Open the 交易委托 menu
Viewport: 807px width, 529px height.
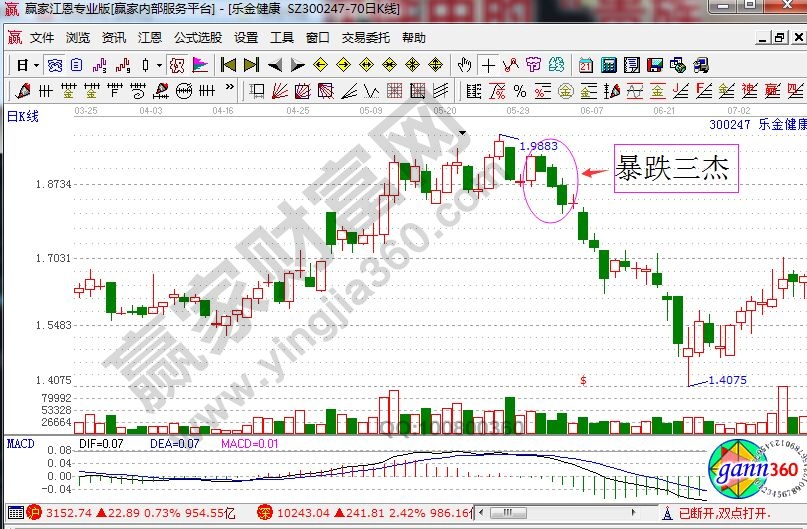point(365,38)
